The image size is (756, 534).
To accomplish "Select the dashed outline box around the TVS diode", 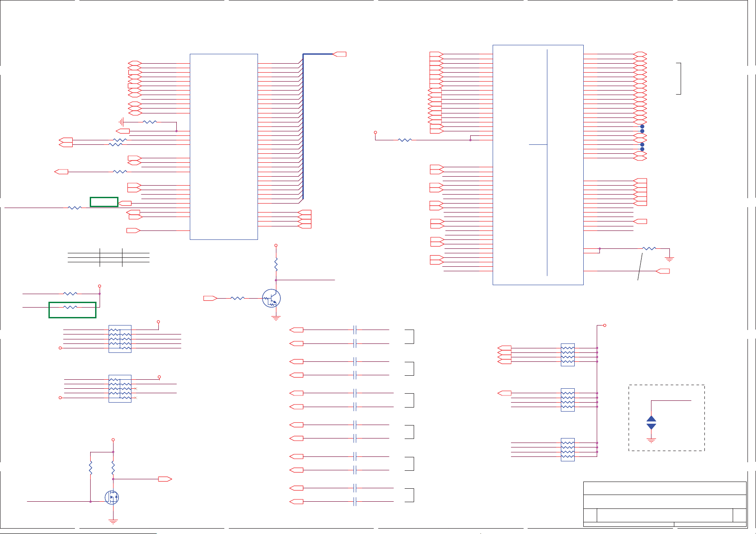I will point(667,418).
